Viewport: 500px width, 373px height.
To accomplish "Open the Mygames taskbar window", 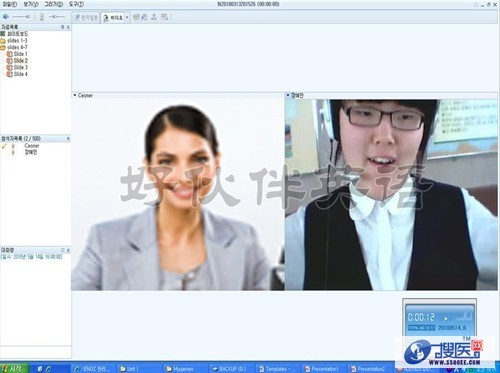I will [x=180, y=369].
